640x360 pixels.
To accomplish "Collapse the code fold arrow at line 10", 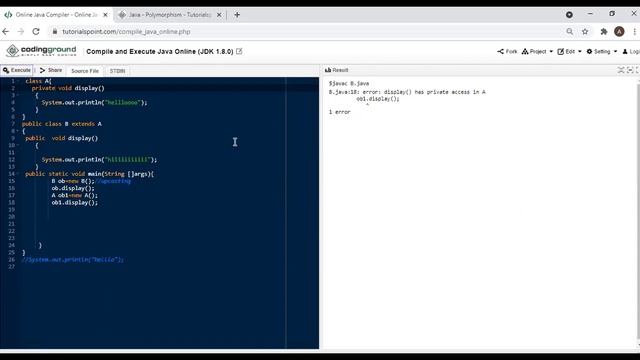I will point(18,145).
